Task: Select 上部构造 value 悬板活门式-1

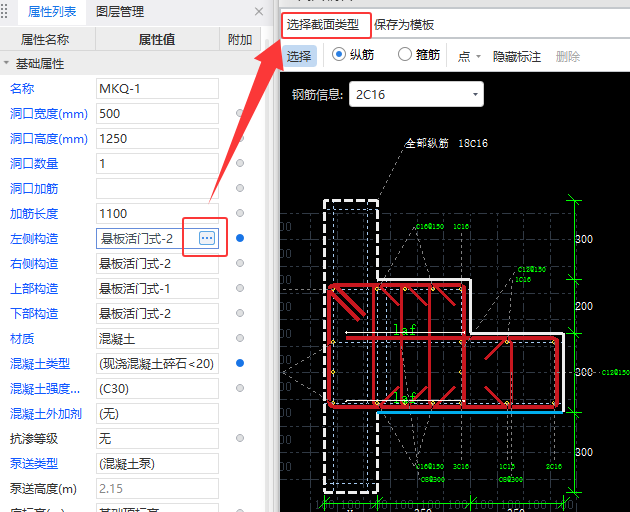Action: coord(157,288)
